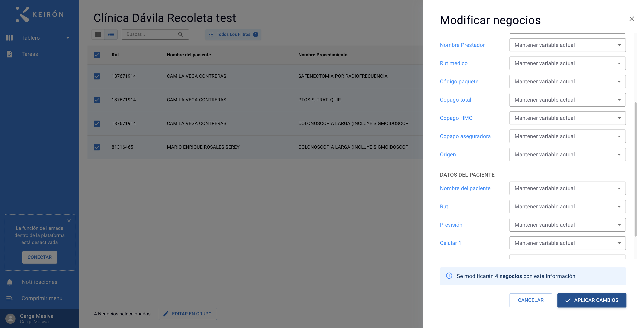This screenshot has width=644, height=328.
Task: Switch to list view icon
Action: pyautogui.click(x=111, y=34)
